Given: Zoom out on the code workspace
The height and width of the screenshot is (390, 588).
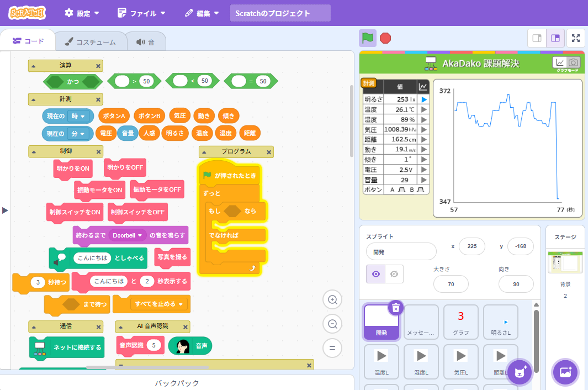Looking at the screenshot, I should 332,324.
